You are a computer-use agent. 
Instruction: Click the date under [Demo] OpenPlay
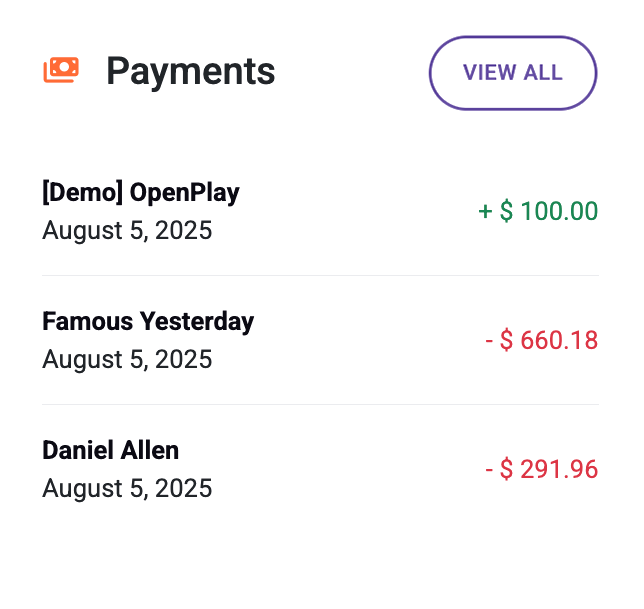click(x=127, y=231)
